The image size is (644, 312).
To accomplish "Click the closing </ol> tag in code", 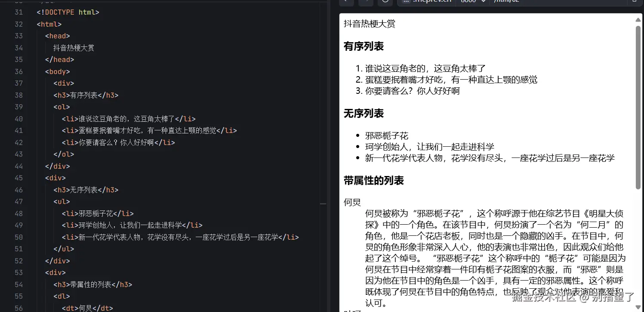I will pos(64,154).
